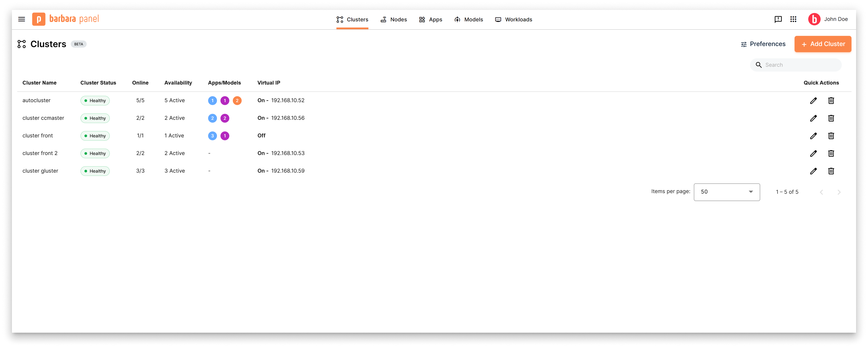The height and width of the screenshot is (347, 868).
Task: Click inside the Search input field
Action: [799, 65]
